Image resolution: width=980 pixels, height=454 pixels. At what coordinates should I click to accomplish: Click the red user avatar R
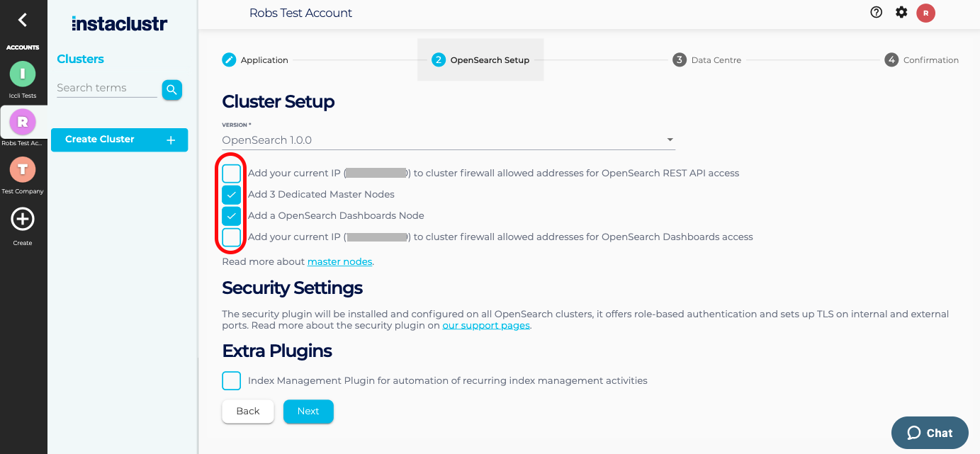point(925,13)
